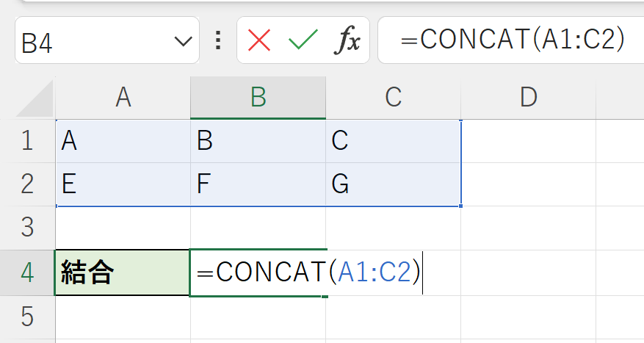Select row 5 header
This screenshot has width=644, height=343.
[27, 317]
